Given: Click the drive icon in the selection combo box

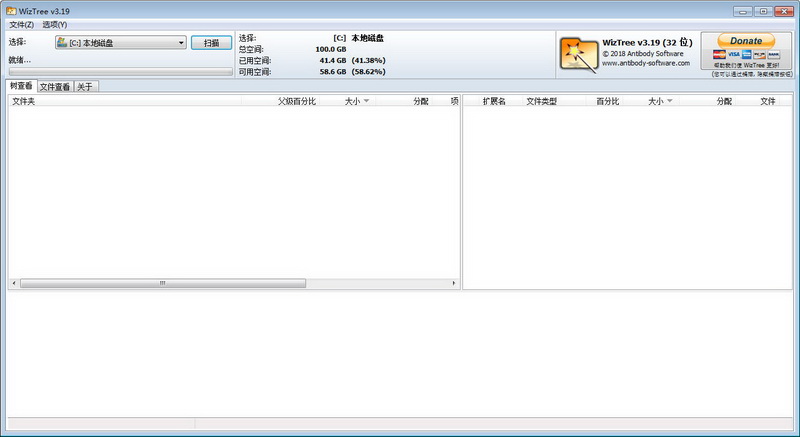Looking at the screenshot, I should [x=62, y=42].
